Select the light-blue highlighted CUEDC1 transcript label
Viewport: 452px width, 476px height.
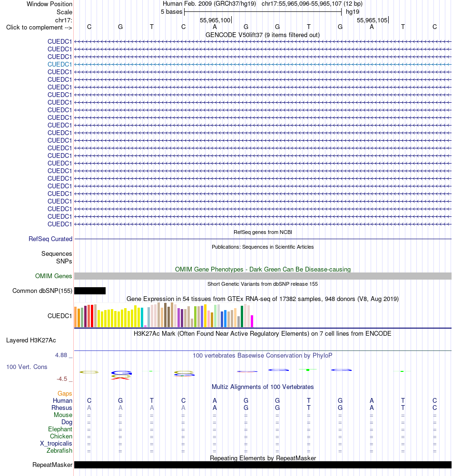(x=59, y=64)
